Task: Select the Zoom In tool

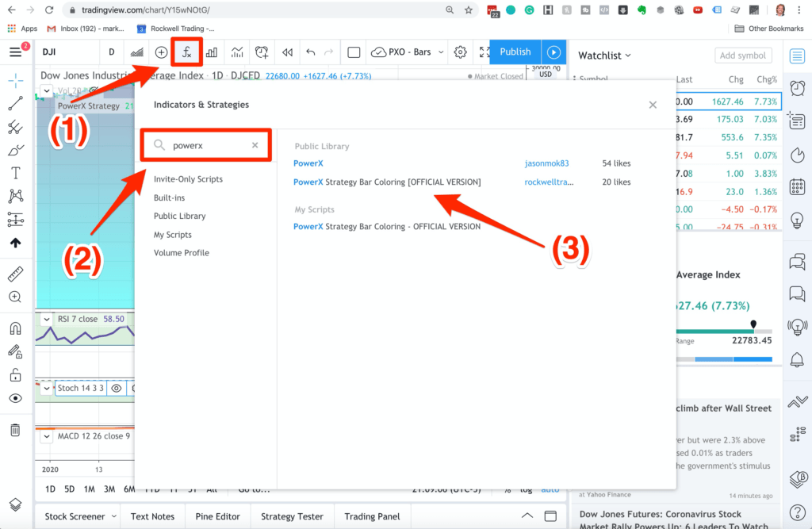Action: [16, 297]
